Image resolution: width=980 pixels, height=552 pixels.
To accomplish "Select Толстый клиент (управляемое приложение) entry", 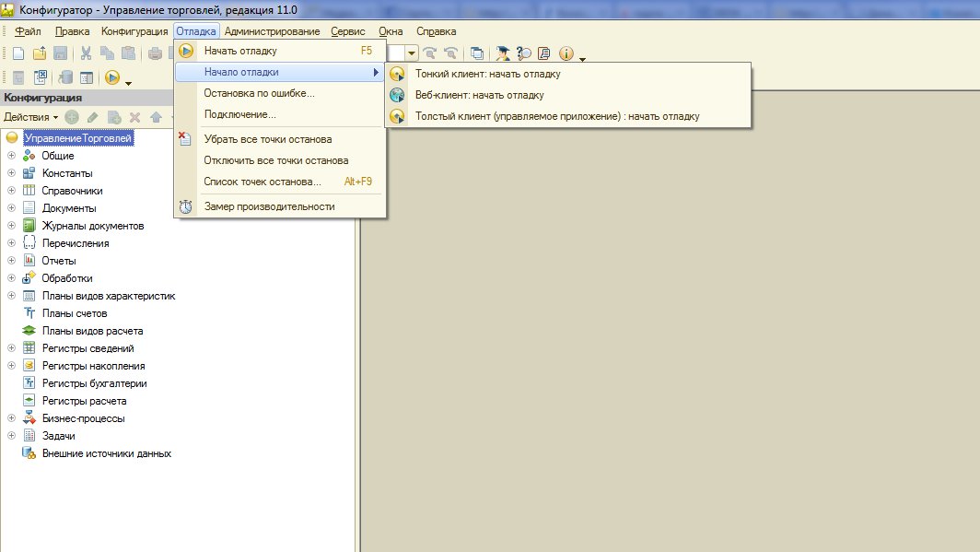I will pyautogui.click(x=567, y=116).
